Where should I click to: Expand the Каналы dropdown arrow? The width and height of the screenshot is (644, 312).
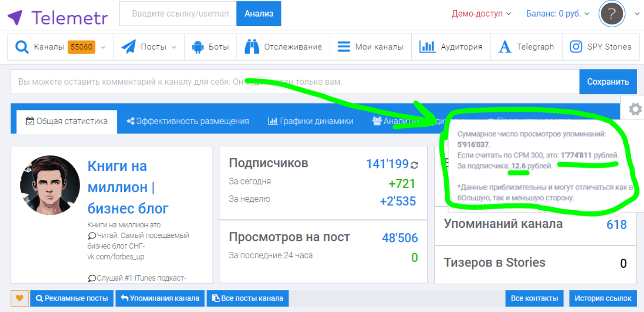point(103,47)
